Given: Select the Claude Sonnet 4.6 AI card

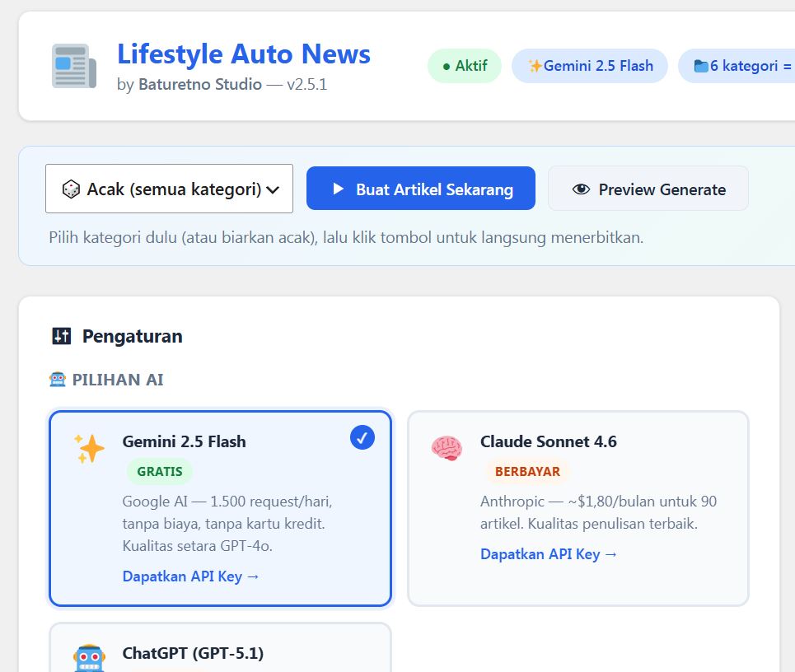Looking at the screenshot, I should (578, 508).
